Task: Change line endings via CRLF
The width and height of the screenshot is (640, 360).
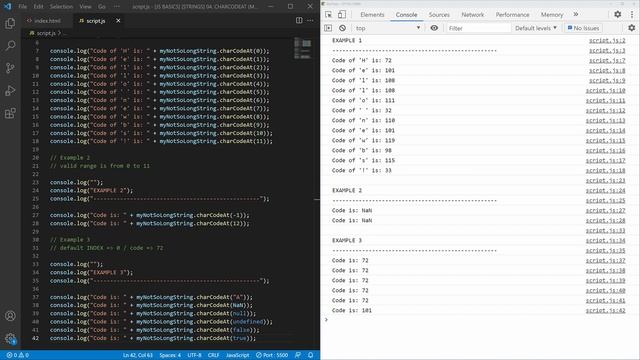Action: pyautogui.click(x=213, y=355)
